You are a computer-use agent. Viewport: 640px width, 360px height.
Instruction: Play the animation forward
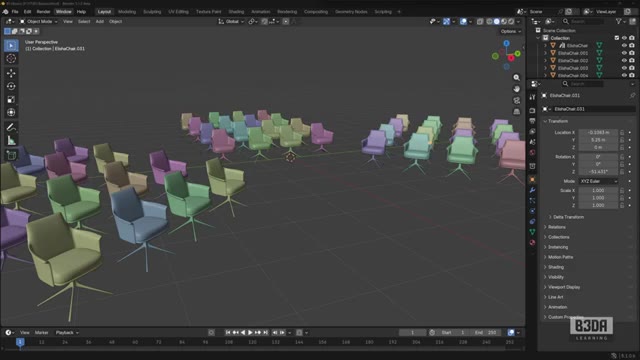[x=250, y=333]
